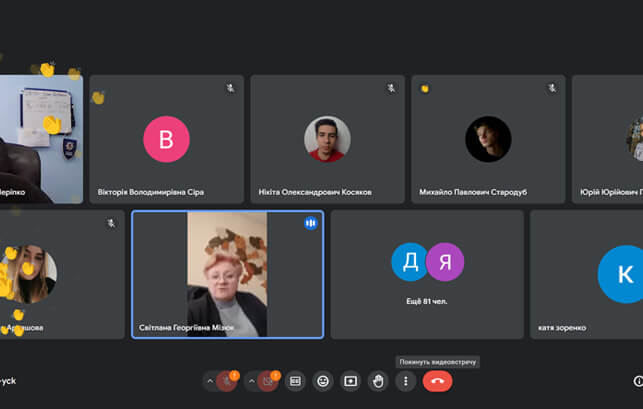Click катя зоренко's blue "K" avatar

coord(621,273)
